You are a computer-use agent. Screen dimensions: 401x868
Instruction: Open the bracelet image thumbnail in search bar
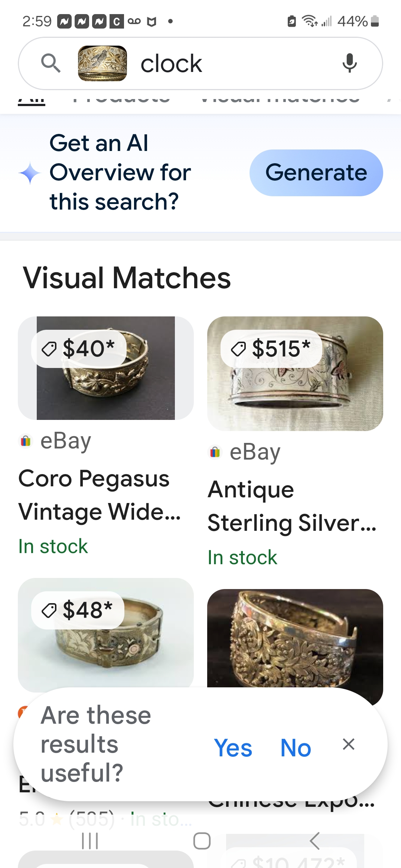102,63
